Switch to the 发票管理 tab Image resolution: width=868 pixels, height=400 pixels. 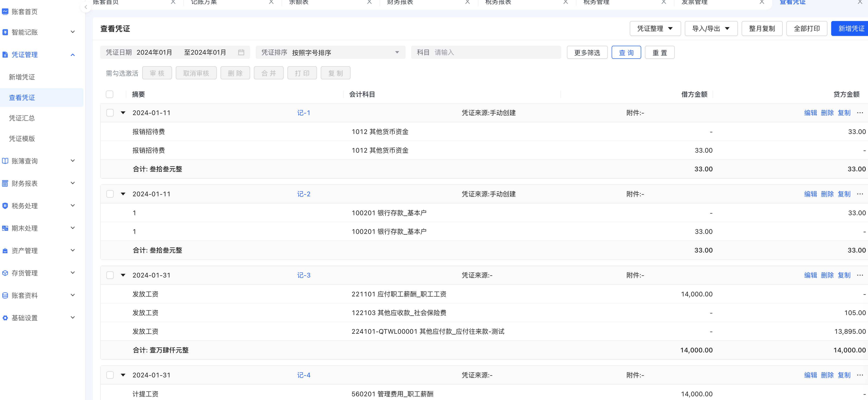[694, 2]
